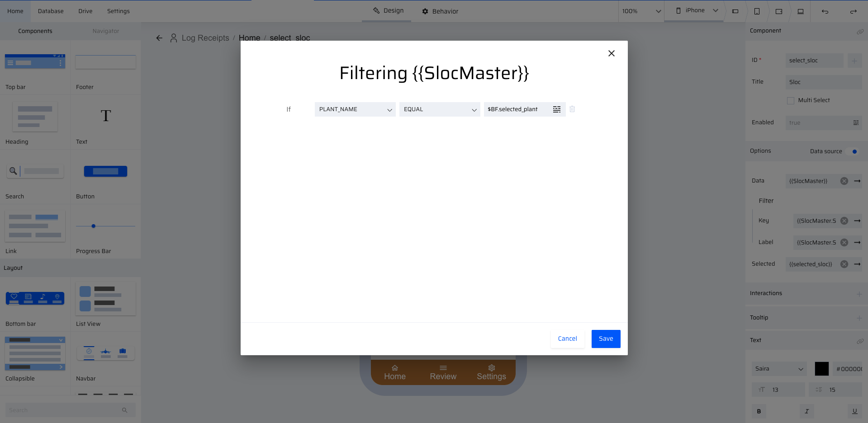Go back using the breadcrumb arrow
Viewport: 868px width, 423px height.
coord(159,38)
